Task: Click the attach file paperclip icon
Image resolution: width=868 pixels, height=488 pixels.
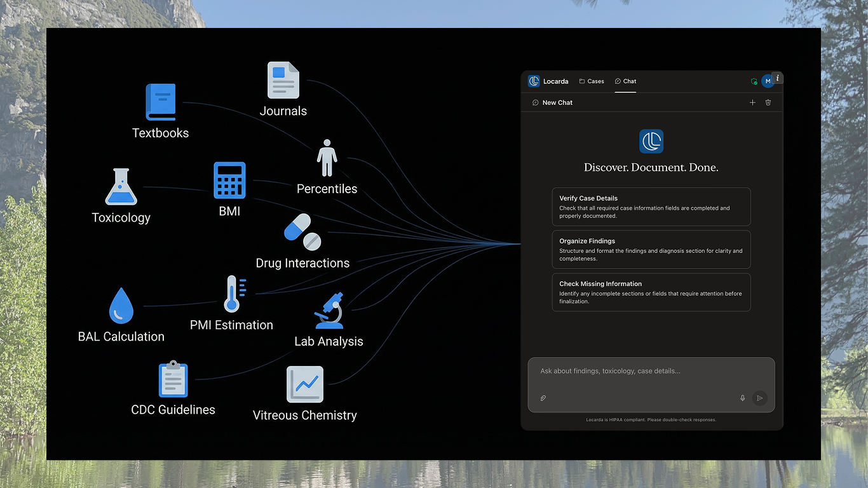Action: pyautogui.click(x=543, y=398)
